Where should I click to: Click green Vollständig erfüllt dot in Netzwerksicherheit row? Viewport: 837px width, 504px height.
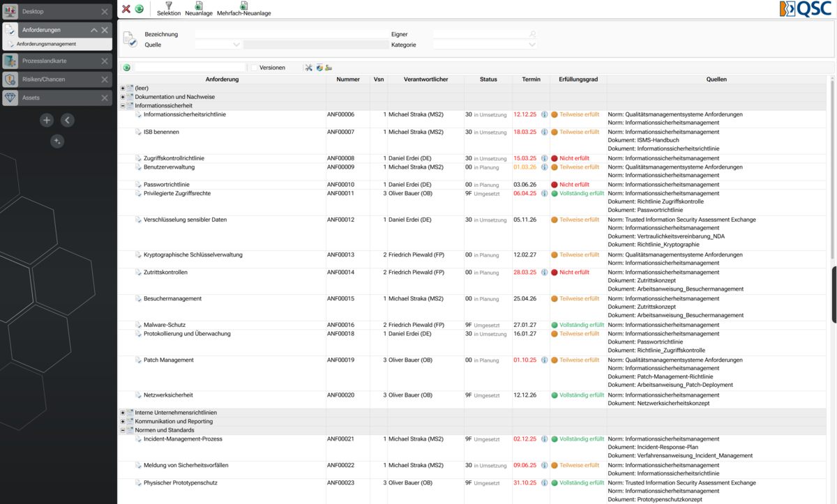click(x=555, y=395)
